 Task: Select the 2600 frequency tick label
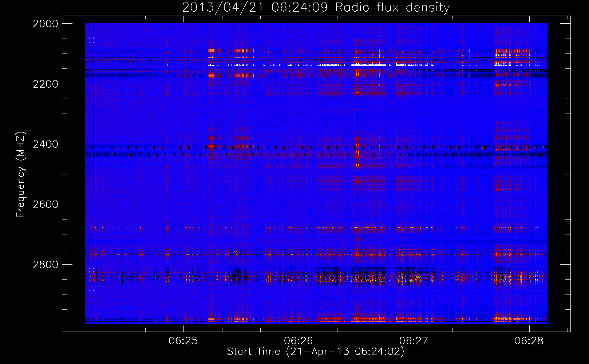[46, 204]
